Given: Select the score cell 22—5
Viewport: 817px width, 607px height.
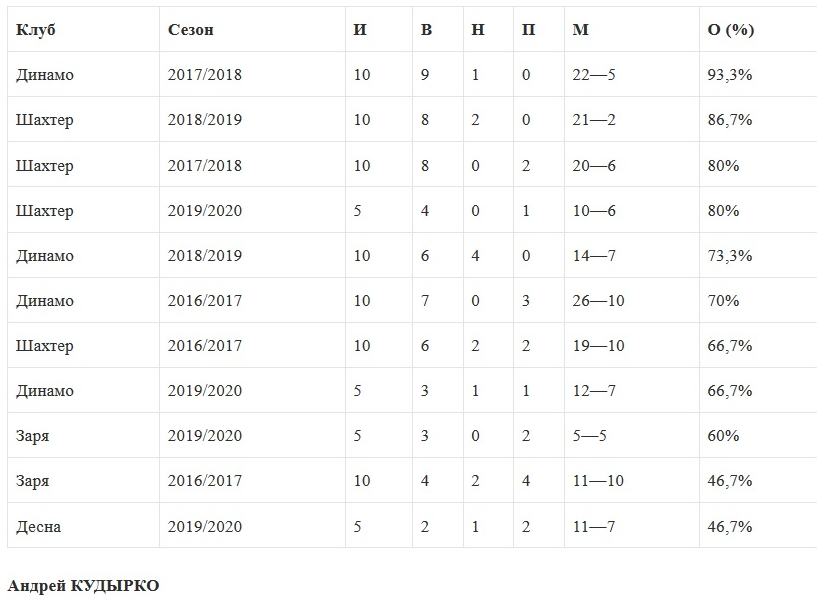Looking at the screenshot, I should [594, 75].
